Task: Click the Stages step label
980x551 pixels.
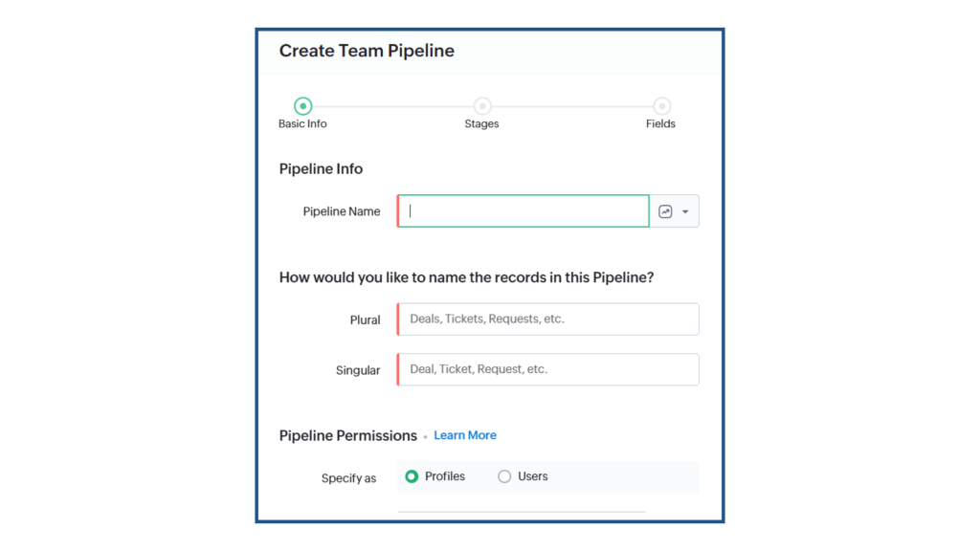Action: tap(482, 123)
